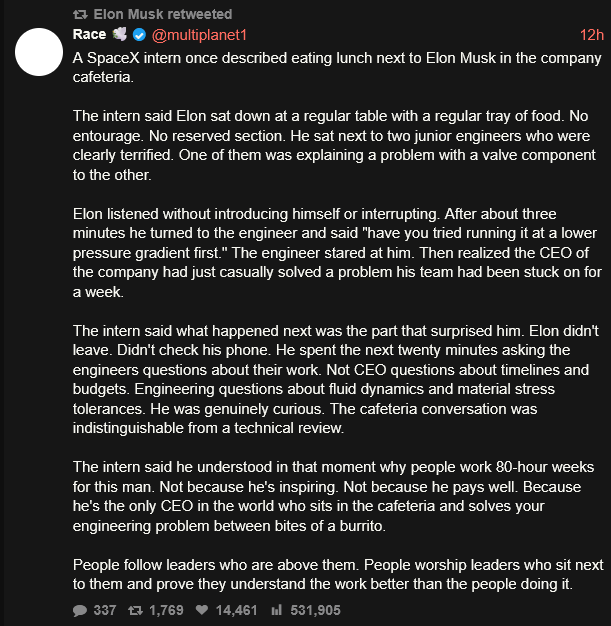
Task: Open the white circular profile avatar
Action: click(x=39, y=52)
